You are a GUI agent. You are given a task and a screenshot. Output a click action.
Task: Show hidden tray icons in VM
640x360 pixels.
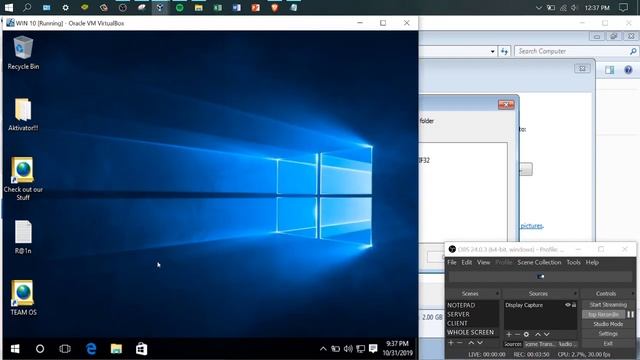coord(323,349)
